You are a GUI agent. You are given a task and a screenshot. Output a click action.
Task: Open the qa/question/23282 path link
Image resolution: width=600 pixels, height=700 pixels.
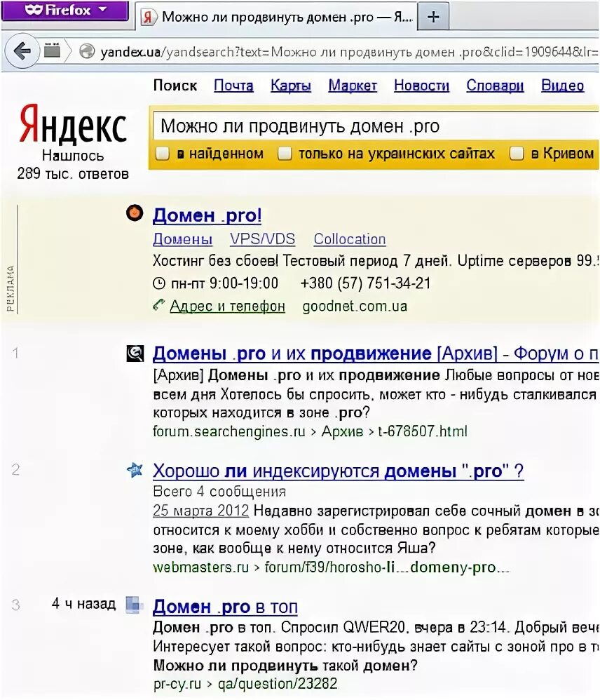tap(278, 683)
